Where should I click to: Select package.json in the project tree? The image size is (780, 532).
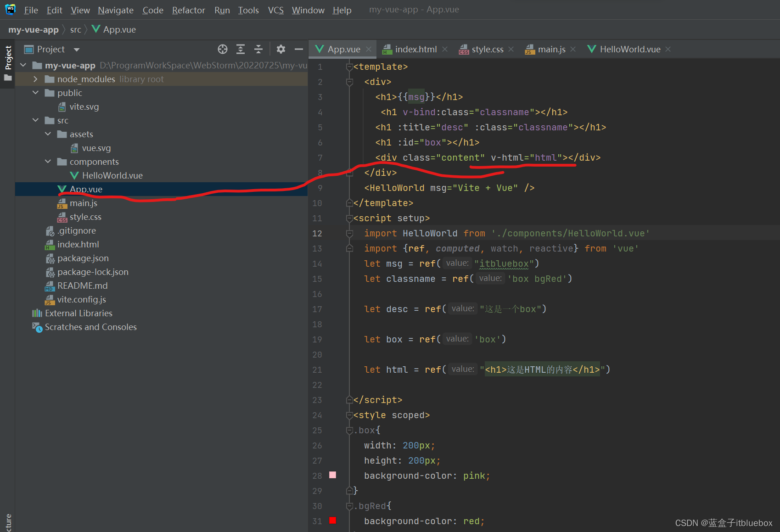pos(83,258)
